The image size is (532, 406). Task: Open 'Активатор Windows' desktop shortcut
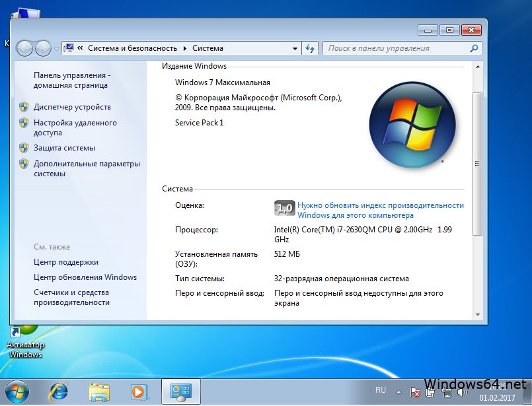click(x=26, y=342)
